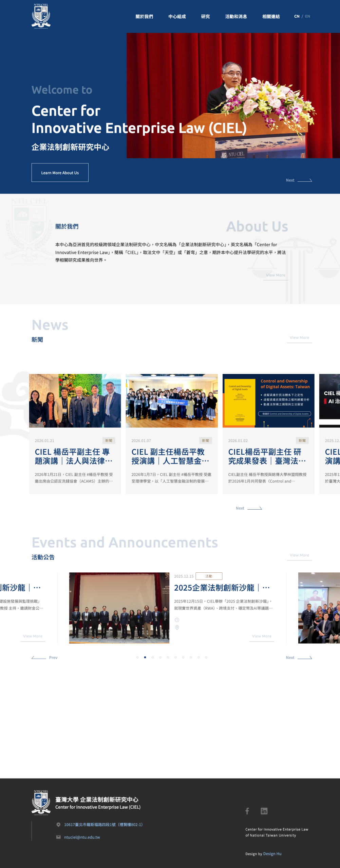
Task: Click 2025.12.15 event date text
Action: (x=184, y=576)
